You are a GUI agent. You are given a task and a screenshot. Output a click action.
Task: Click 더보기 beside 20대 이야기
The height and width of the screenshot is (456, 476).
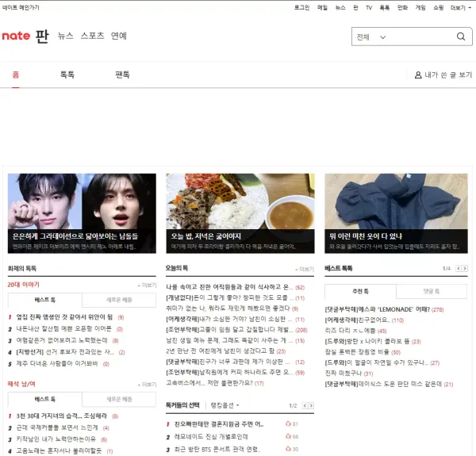(147, 285)
